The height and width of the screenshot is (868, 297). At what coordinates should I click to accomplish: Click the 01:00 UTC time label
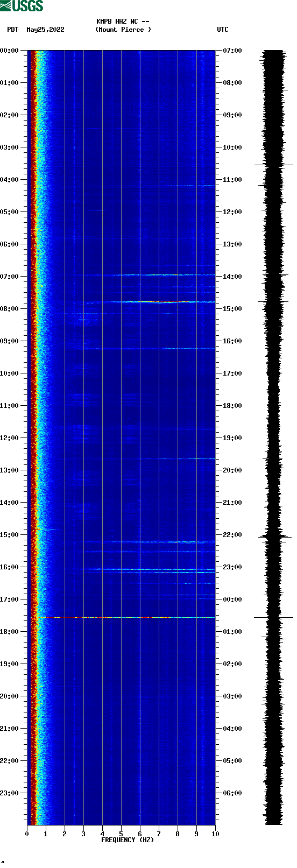tap(232, 632)
